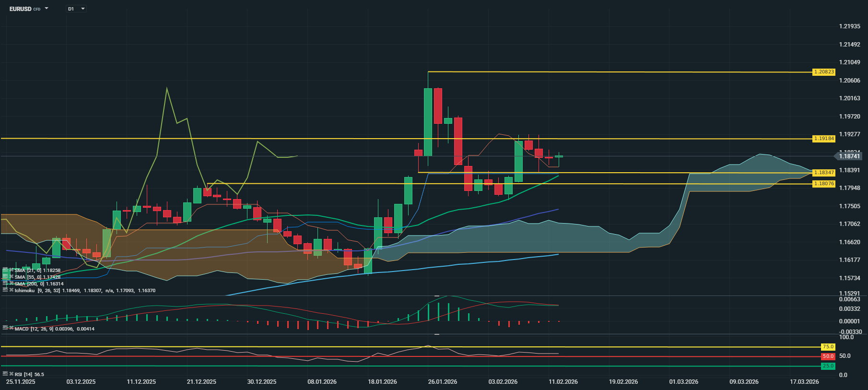Click the 1.20823 horizontal line price label
The image size is (868, 390).
(x=824, y=72)
